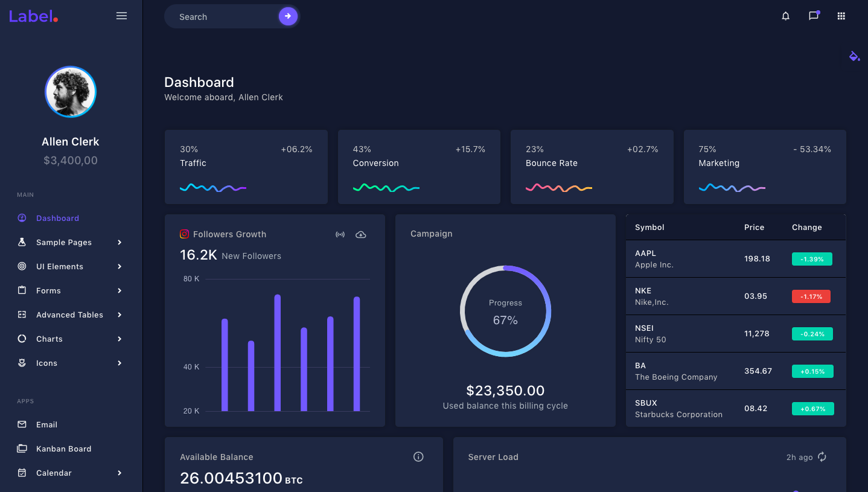
Task: Submit search with the arrow button
Action: pyautogui.click(x=288, y=16)
